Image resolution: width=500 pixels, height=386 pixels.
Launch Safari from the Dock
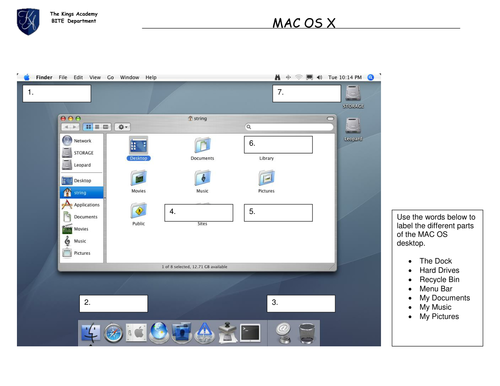pyautogui.click(x=113, y=333)
